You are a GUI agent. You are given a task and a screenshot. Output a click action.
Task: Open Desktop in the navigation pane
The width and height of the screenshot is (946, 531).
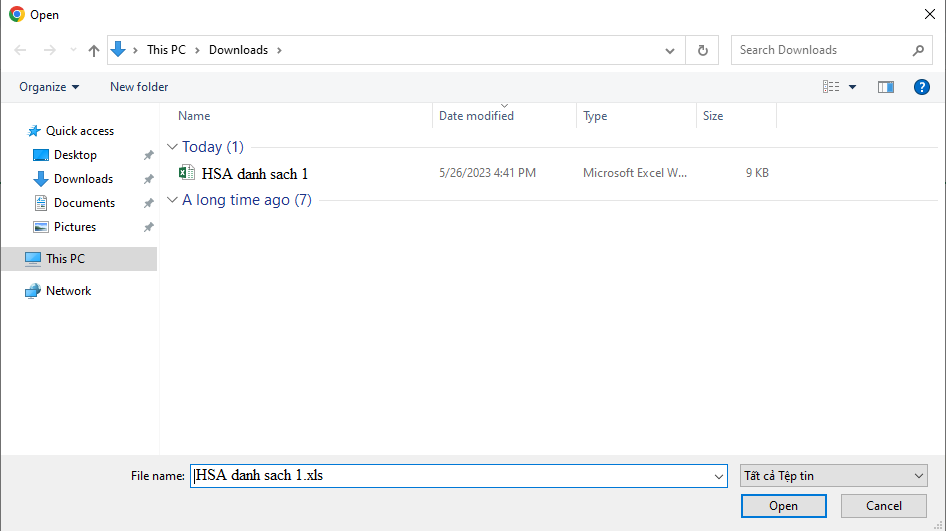coord(75,155)
